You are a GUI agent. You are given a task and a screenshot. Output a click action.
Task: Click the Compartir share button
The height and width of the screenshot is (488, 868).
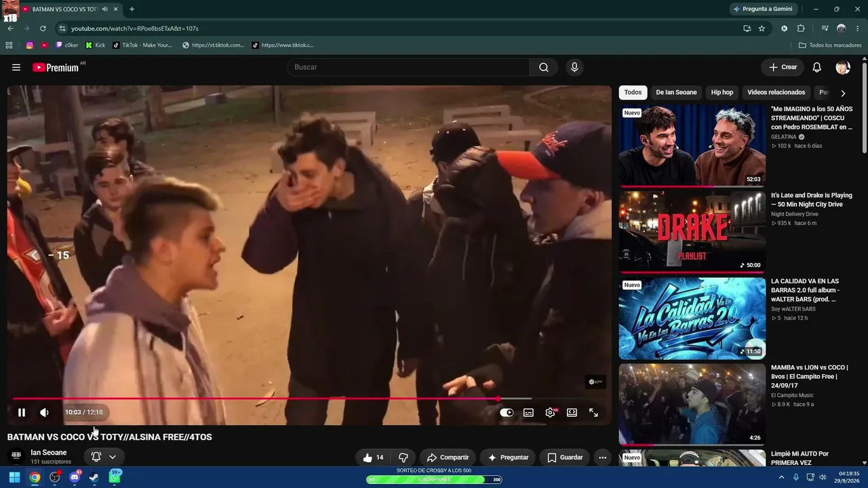(x=448, y=457)
